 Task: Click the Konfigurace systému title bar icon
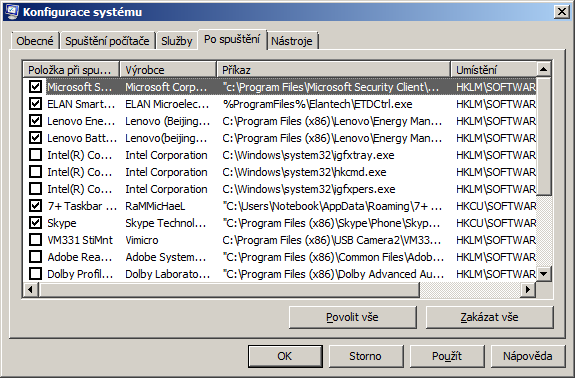click(11, 11)
